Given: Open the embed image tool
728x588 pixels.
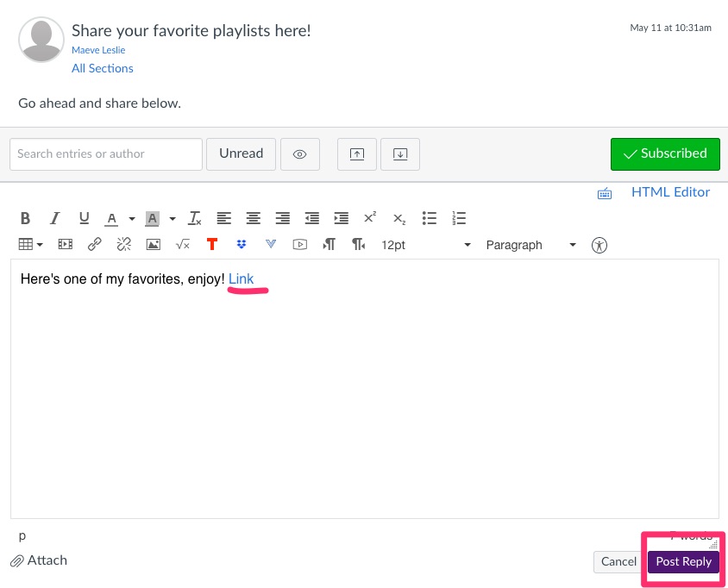Looking at the screenshot, I should (154, 245).
